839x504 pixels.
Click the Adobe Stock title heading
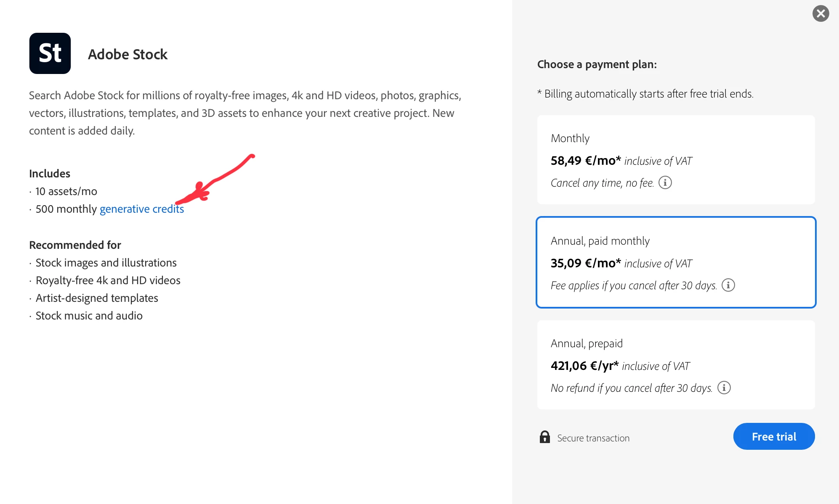click(128, 54)
